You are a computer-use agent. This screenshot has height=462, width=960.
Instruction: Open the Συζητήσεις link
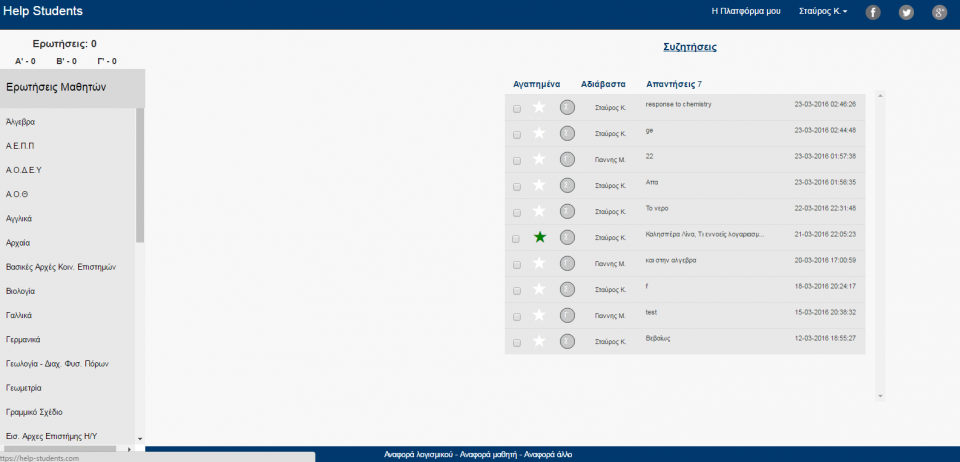(x=689, y=47)
